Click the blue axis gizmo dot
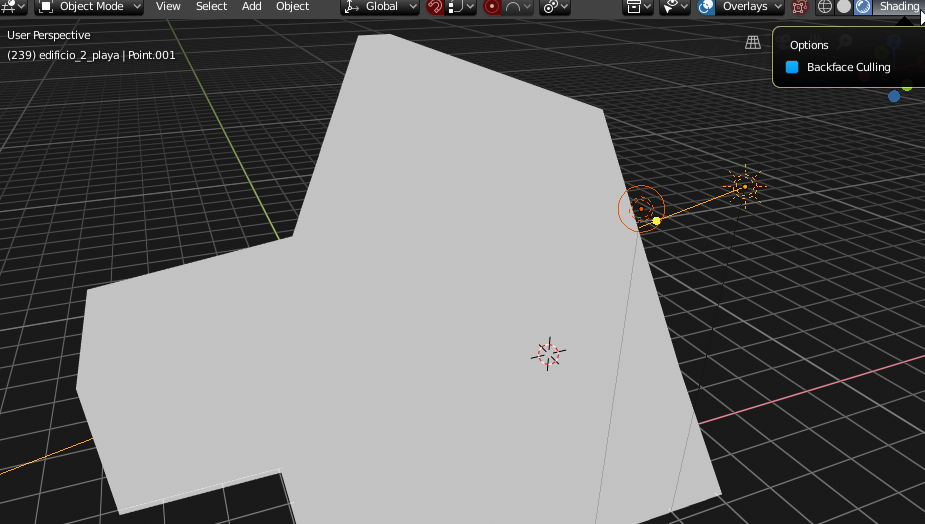The width and height of the screenshot is (925, 524). click(894, 96)
